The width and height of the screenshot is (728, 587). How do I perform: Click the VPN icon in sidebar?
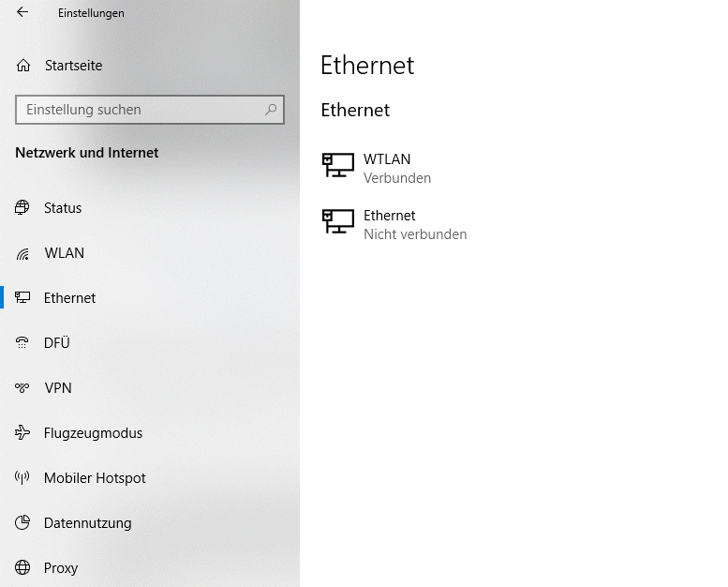click(22, 388)
